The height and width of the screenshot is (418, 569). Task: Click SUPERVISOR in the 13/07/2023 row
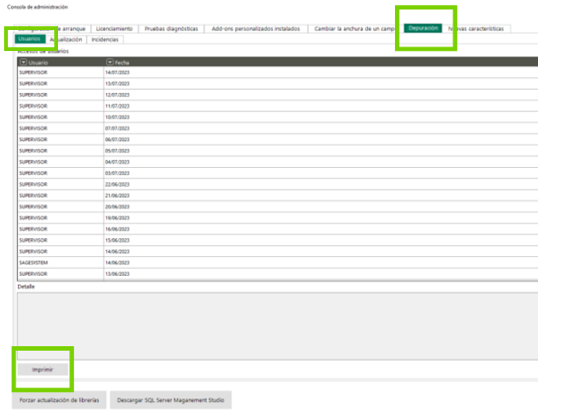pyautogui.click(x=33, y=84)
